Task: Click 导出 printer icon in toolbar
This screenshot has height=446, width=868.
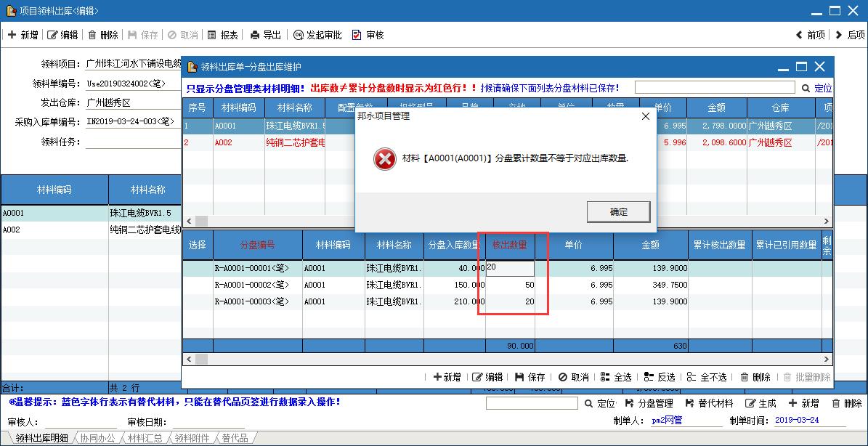Action: click(x=255, y=35)
